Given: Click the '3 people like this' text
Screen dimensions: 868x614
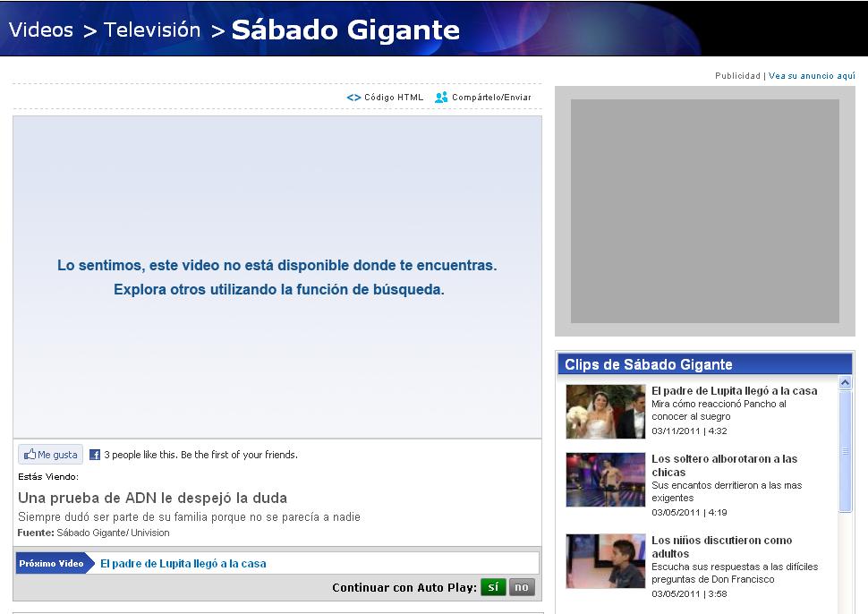Looking at the screenshot, I should tap(201, 455).
